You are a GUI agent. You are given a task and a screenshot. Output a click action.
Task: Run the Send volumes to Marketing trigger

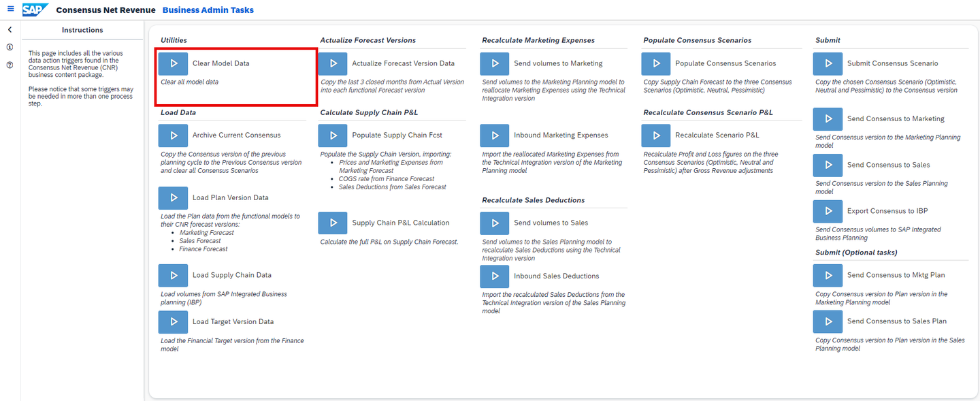pyautogui.click(x=495, y=63)
